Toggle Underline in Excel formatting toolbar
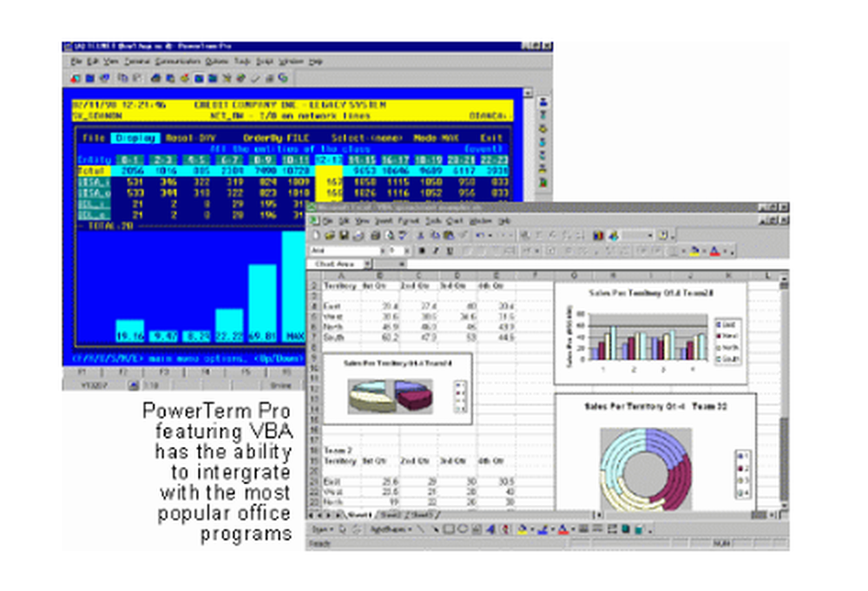This screenshot has height=591, width=868. coord(450,251)
